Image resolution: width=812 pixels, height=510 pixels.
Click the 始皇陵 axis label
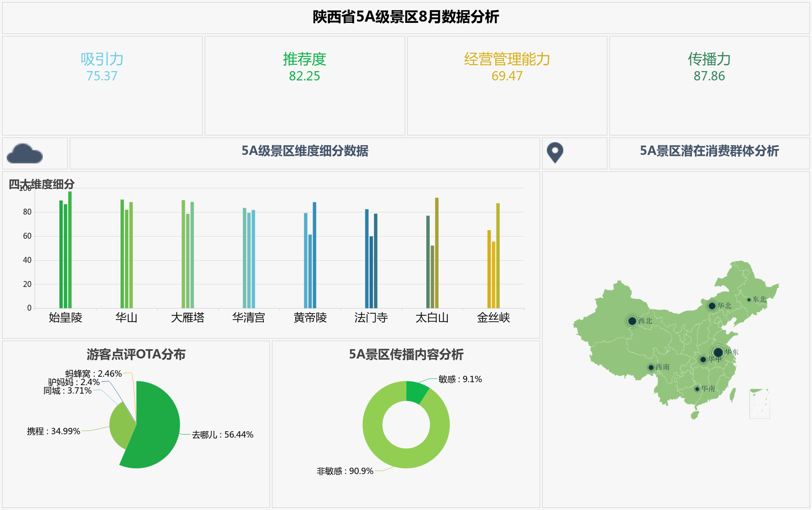(66, 317)
